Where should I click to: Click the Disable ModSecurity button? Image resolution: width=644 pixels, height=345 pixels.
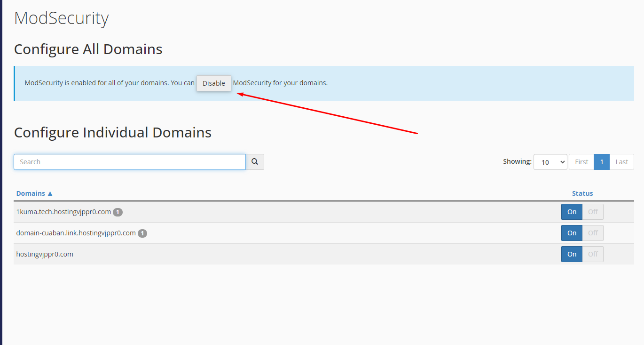(x=214, y=83)
